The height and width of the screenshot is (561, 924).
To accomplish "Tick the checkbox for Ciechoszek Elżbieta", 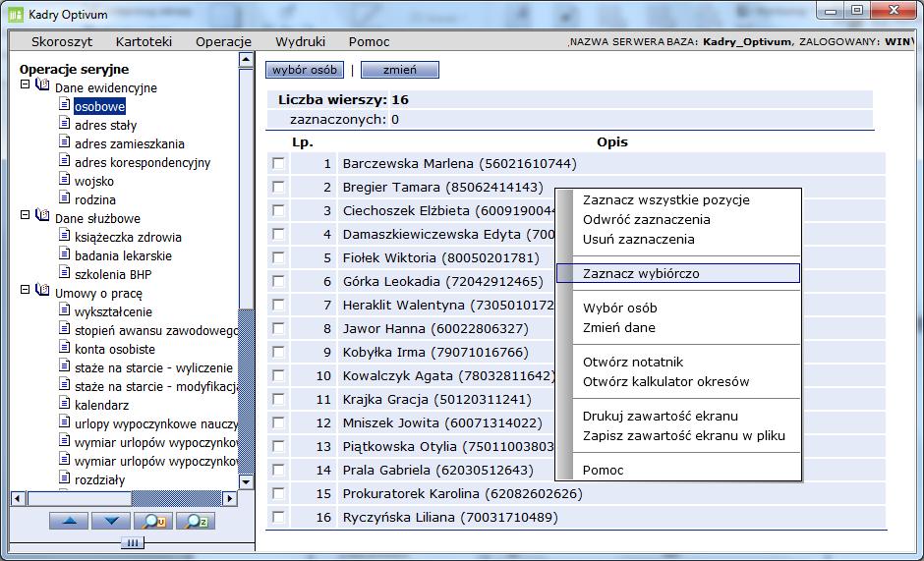I will coord(278,210).
